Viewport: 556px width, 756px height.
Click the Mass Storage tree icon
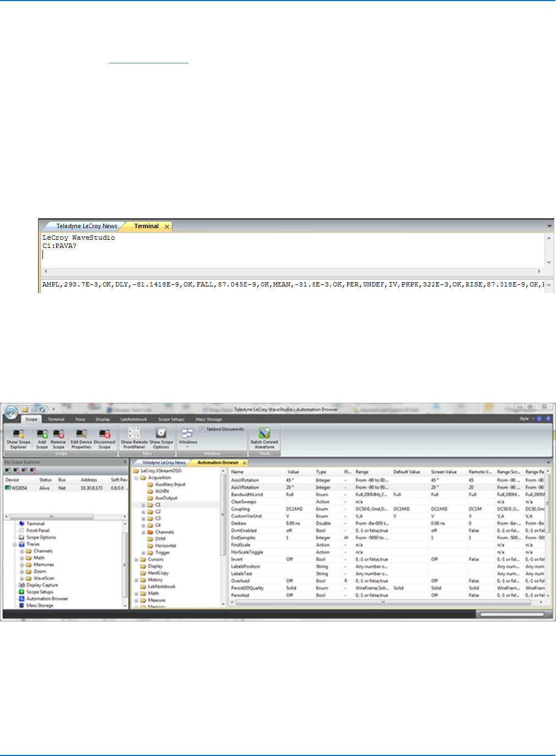pos(21,605)
